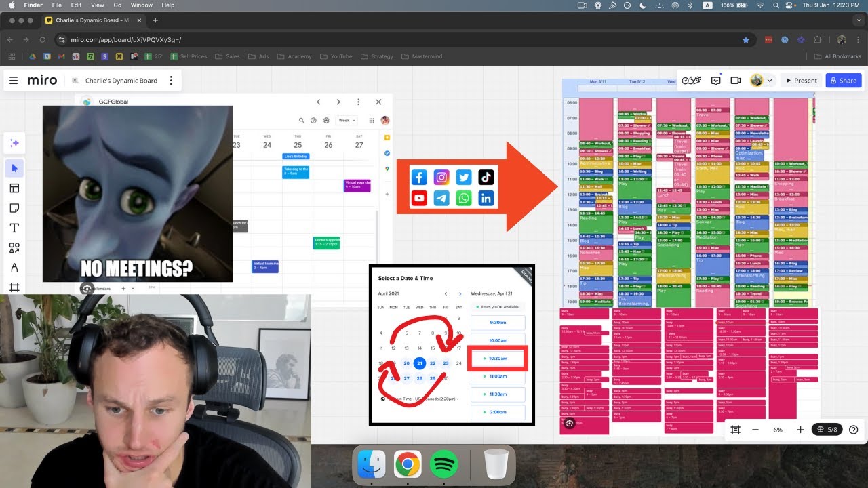View site information icon in address bar
This screenshot has width=868, height=488.
[x=62, y=40]
